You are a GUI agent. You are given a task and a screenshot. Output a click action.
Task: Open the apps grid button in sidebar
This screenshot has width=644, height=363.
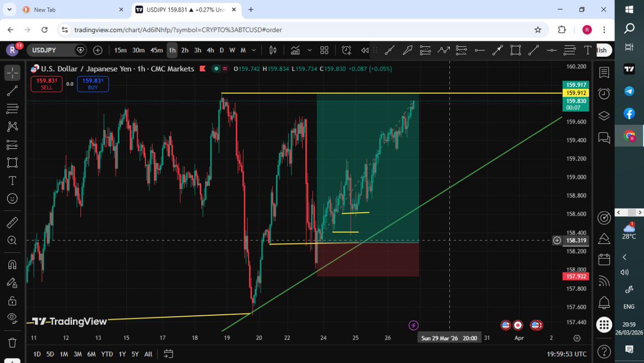click(604, 324)
